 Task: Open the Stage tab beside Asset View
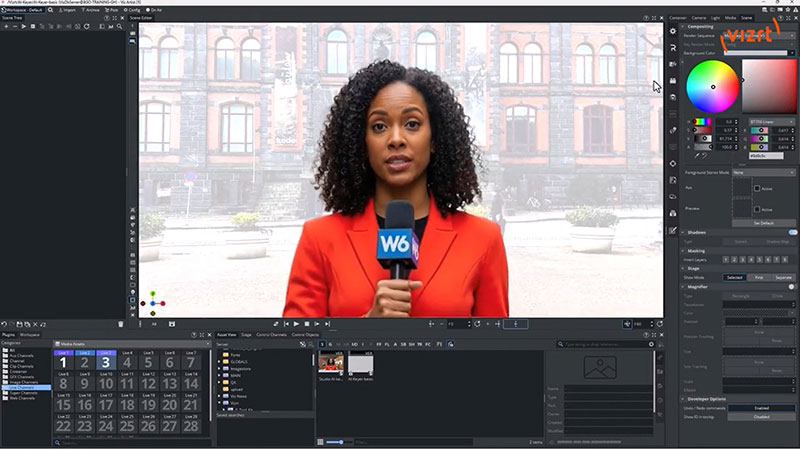(x=246, y=335)
